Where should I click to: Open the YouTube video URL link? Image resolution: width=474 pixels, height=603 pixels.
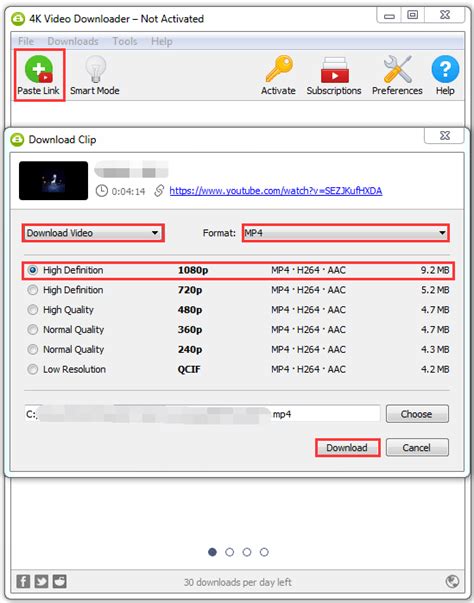point(276,191)
